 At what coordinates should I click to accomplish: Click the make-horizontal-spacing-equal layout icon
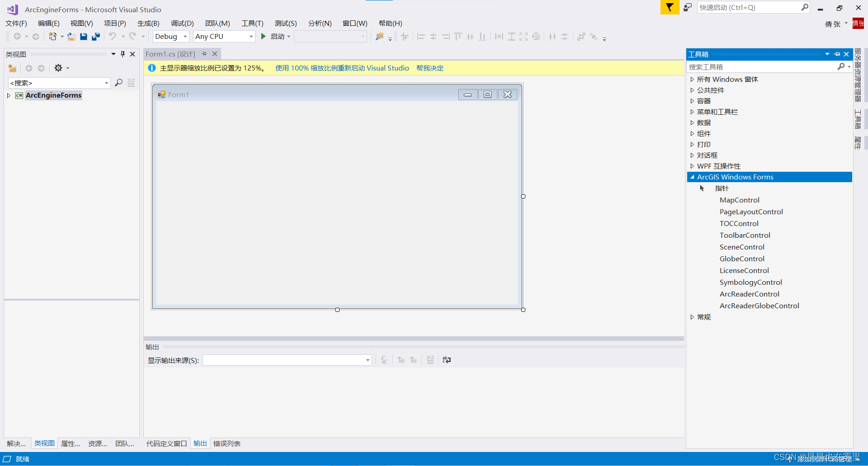[x=499, y=37]
